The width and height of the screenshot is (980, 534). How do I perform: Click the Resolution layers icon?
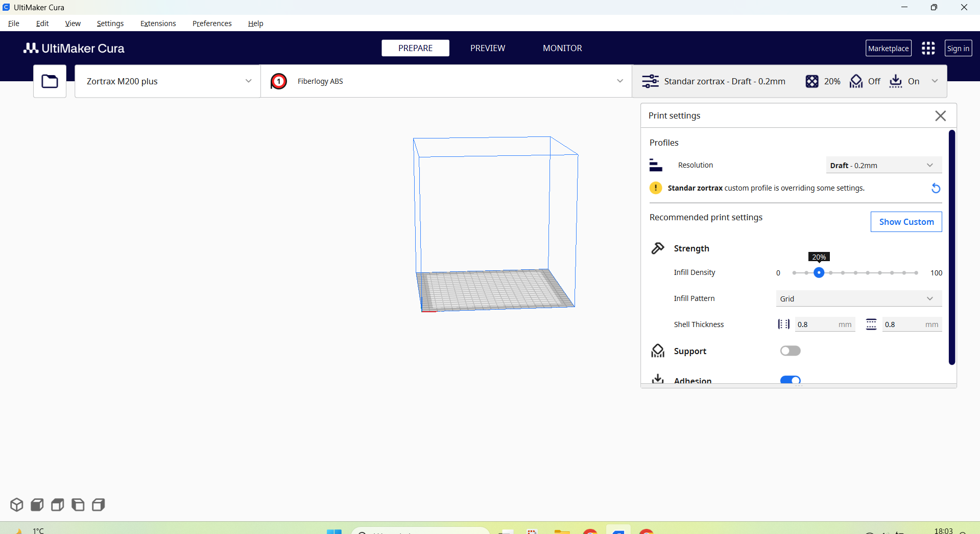pyautogui.click(x=656, y=165)
